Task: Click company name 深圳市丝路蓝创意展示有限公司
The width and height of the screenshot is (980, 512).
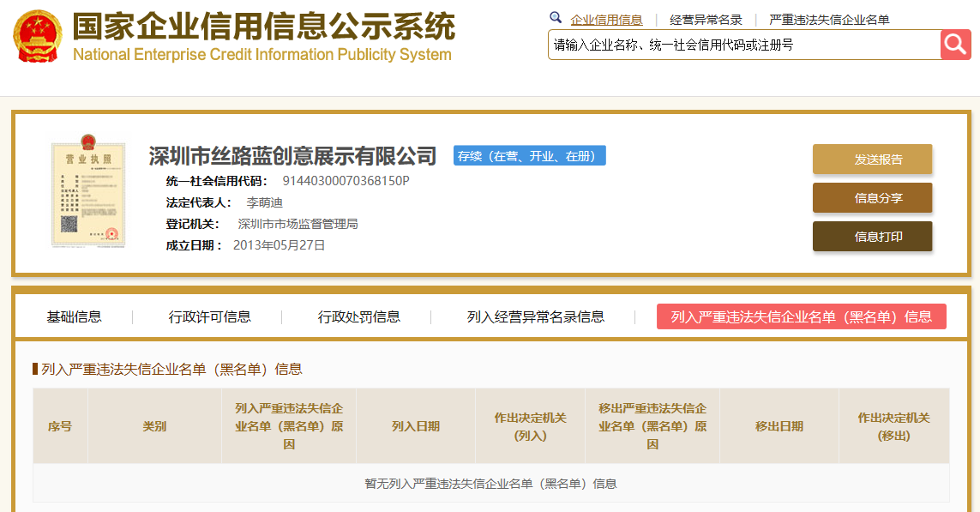Action: (292, 156)
